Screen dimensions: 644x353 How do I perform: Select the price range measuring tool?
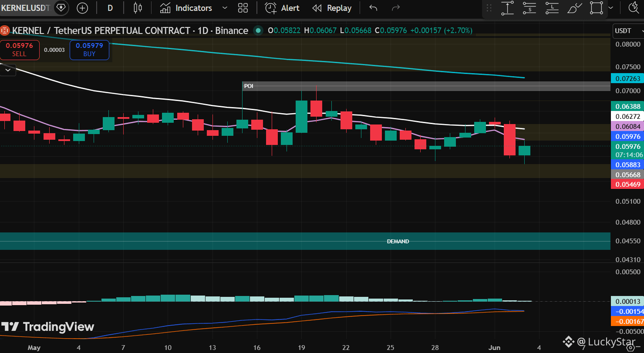click(507, 8)
